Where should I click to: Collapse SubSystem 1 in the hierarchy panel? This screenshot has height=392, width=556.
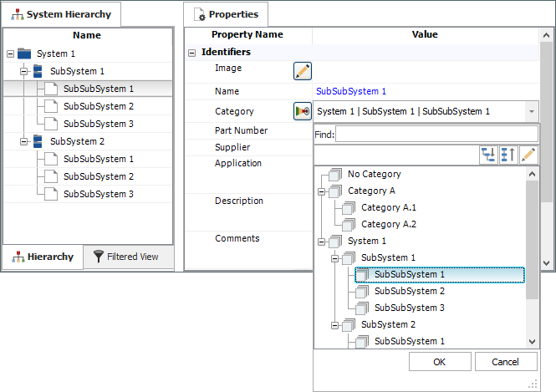pos(24,71)
